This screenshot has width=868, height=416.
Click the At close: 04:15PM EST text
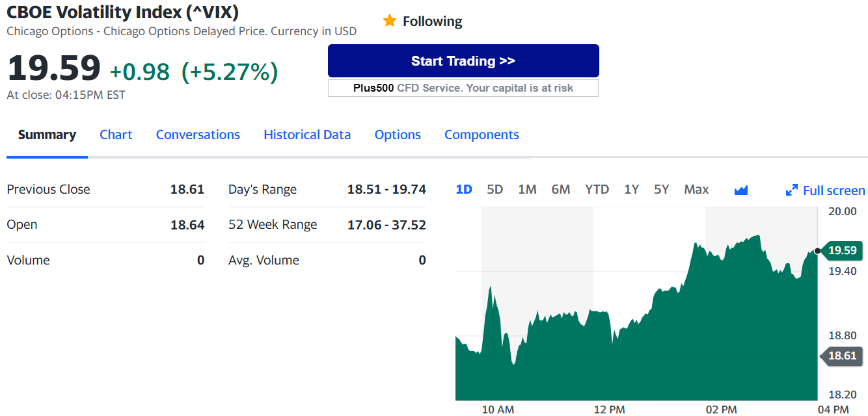click(66, 95)
